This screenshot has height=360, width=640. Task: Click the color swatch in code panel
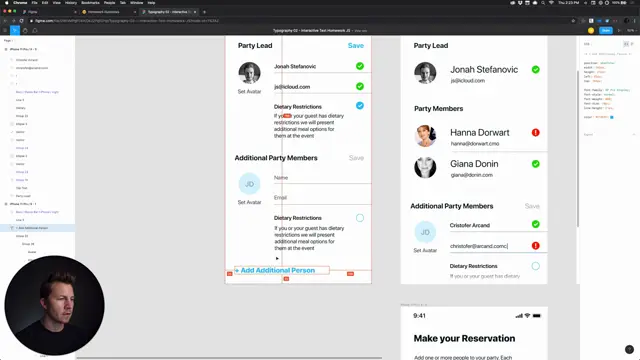tap(611, 117)
